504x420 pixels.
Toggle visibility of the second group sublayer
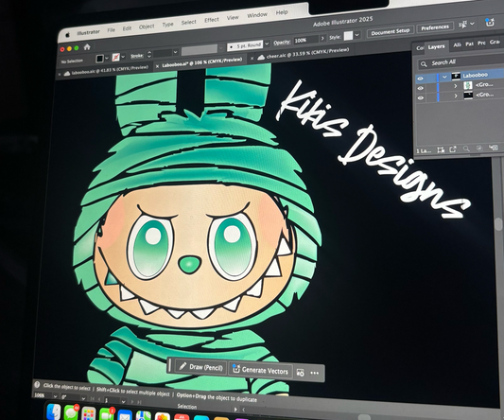(421, 98)
